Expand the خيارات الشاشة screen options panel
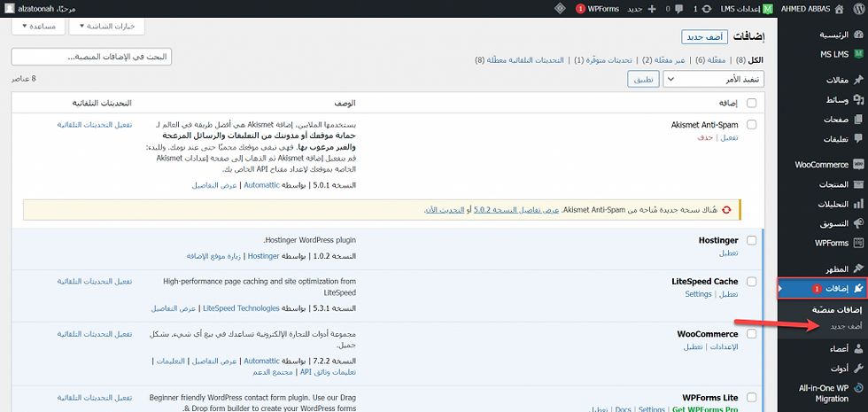Screen dimensions: 868x412 point(107,26)
